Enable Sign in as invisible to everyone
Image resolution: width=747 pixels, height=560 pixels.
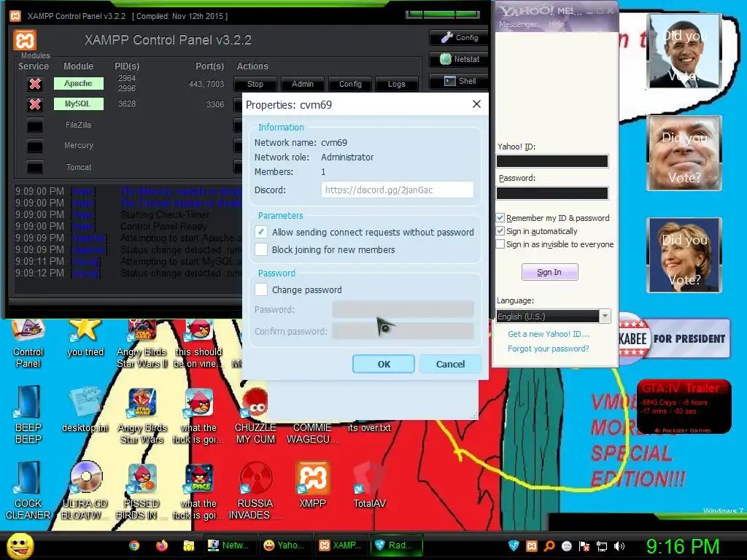click(500, 244)
